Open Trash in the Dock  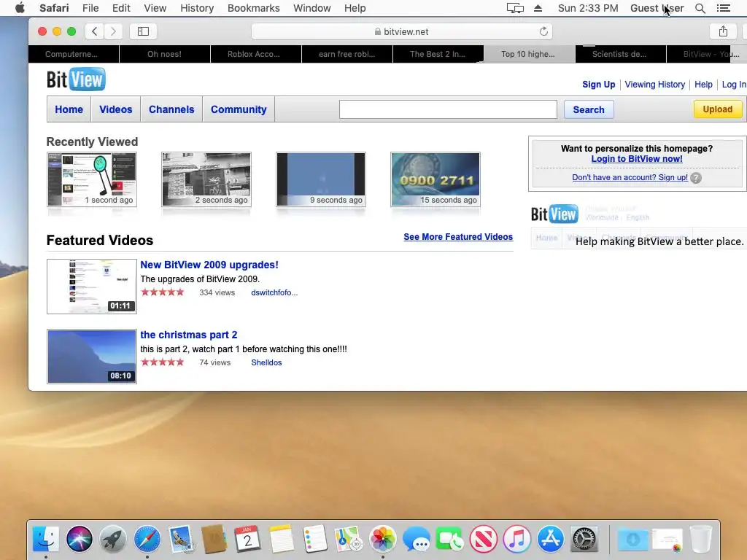pos(701,539)
